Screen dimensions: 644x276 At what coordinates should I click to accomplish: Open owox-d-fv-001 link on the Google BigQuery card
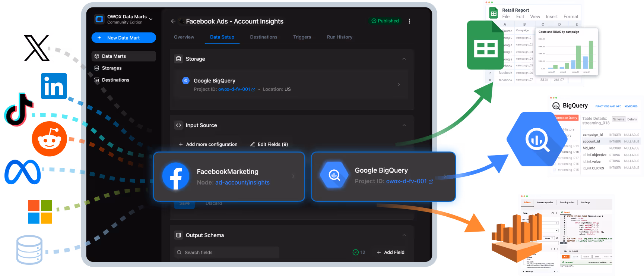(x=409, y=181)
